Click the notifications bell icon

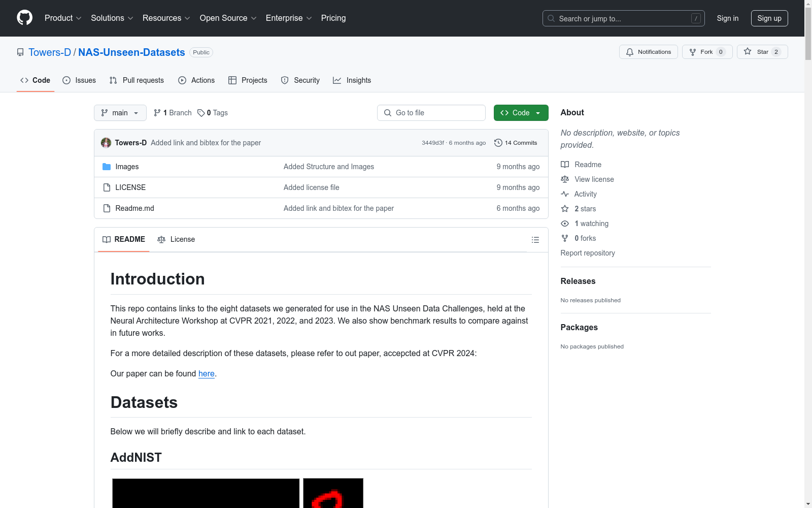point(630,52)
